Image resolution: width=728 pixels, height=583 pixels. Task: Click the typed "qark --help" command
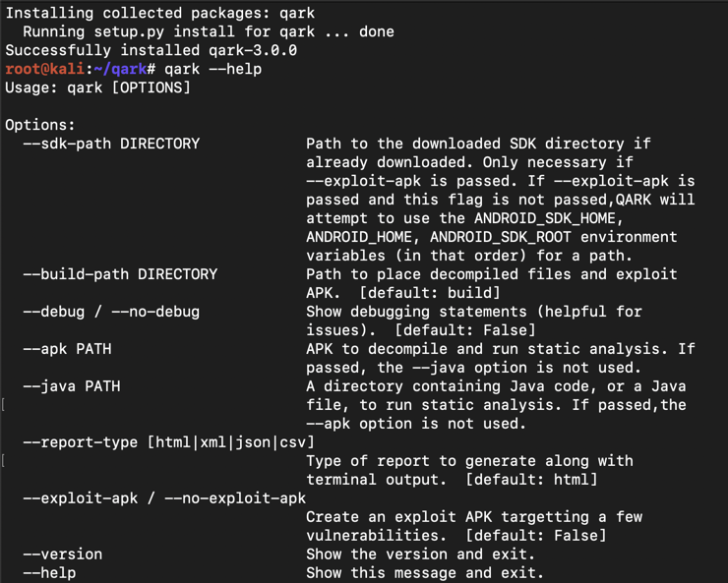coord(212,69)
